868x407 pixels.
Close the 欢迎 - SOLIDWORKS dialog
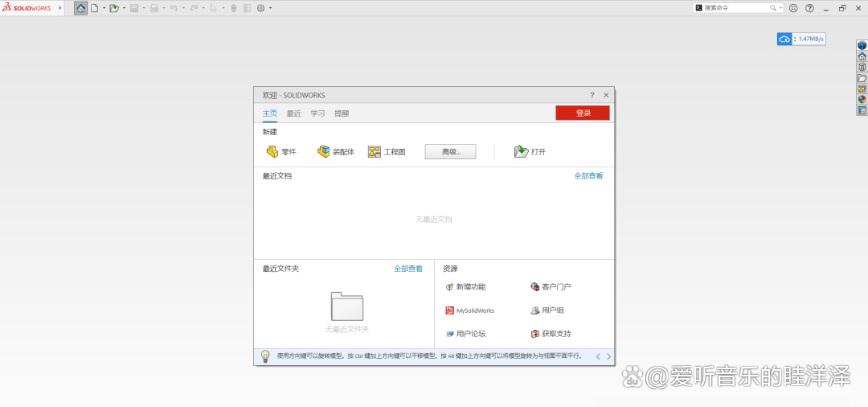tap(606, 95)
